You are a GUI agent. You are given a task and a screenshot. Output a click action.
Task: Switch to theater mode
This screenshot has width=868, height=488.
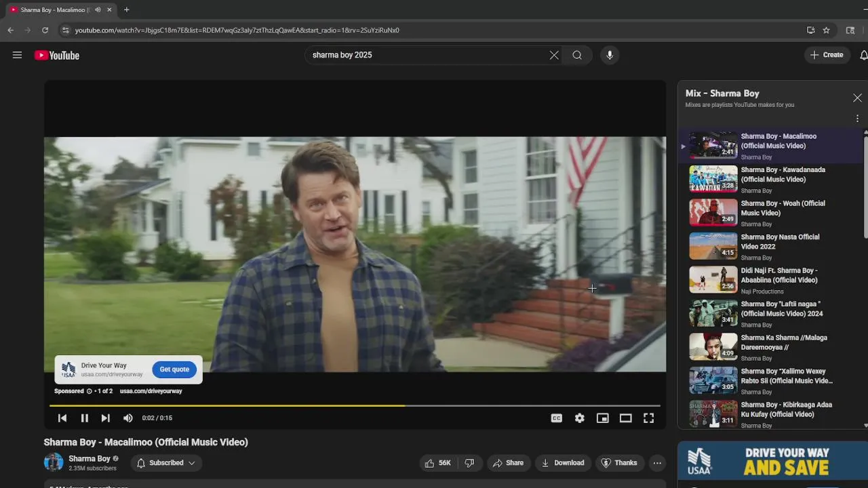tap(626, 418)
